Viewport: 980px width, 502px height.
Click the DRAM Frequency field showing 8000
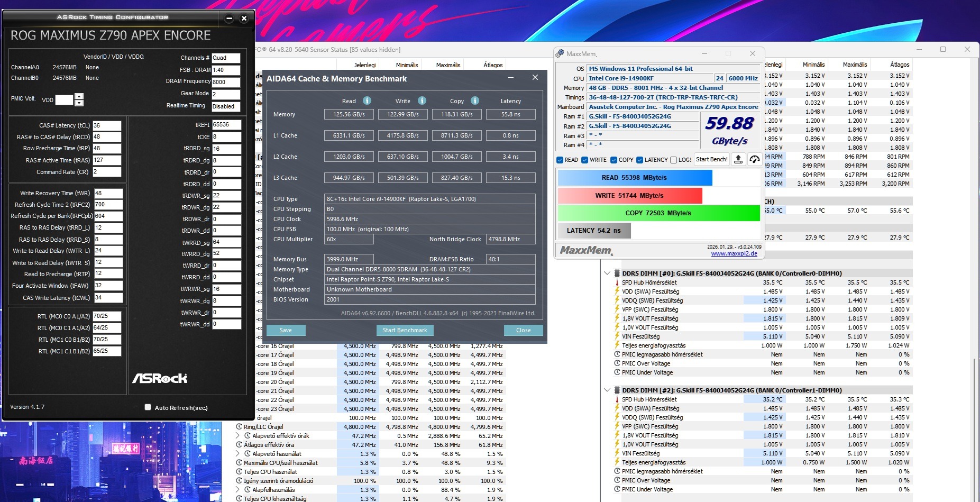(226, 82)
